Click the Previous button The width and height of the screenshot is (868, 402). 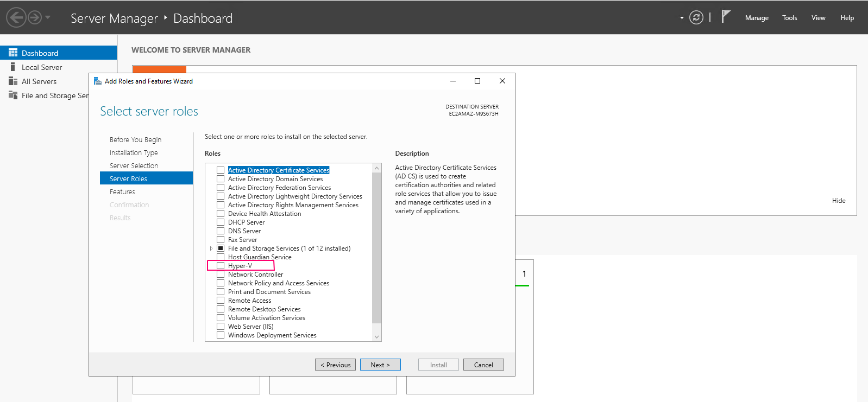click(335, 365)
